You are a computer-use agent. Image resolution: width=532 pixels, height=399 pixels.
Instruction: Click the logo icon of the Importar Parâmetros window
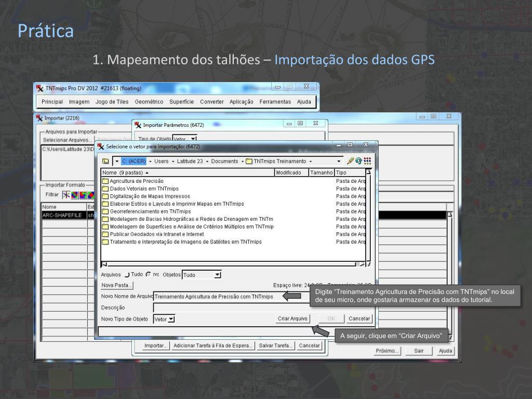point(138,125)
